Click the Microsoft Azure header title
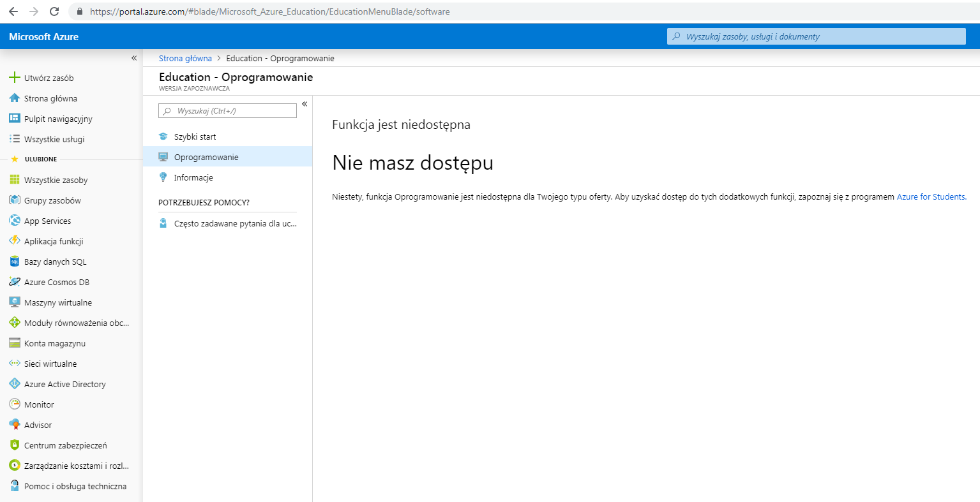Image resolution: width=980 pixels, height=502 pixels. point(43,37)
